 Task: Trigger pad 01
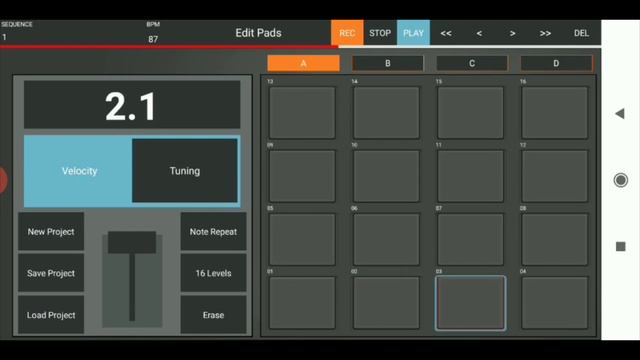pyautogui.click(x=302, y=302)
